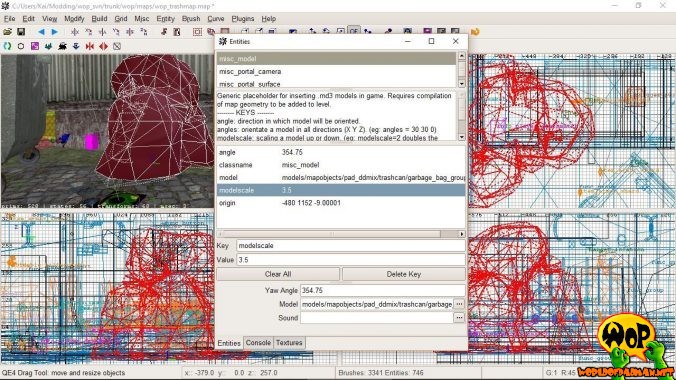The height and width of the screenshot is (380, 676).
Task: Click the entity class list scroll-down arrow
Action: (x=462, y=83)
